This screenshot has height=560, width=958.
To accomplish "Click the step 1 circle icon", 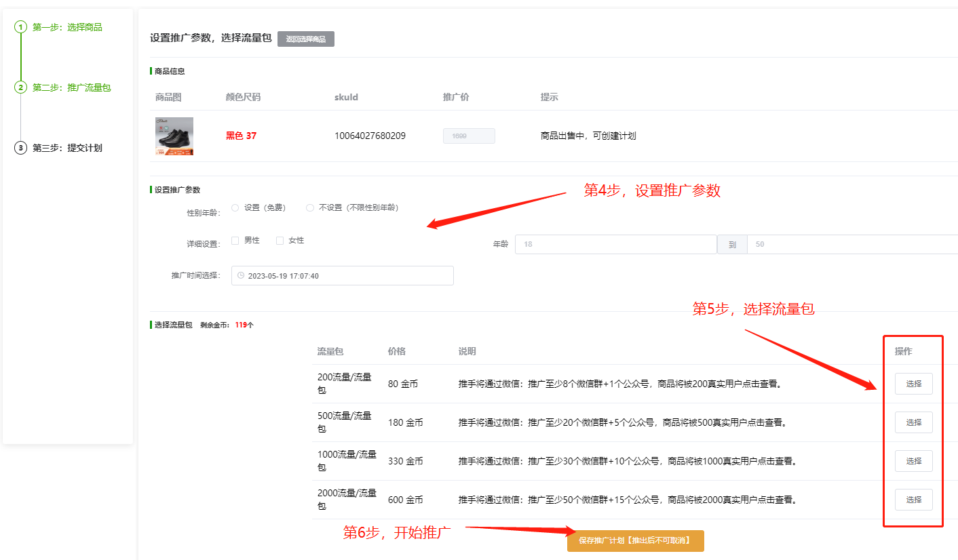I will 21,27.
